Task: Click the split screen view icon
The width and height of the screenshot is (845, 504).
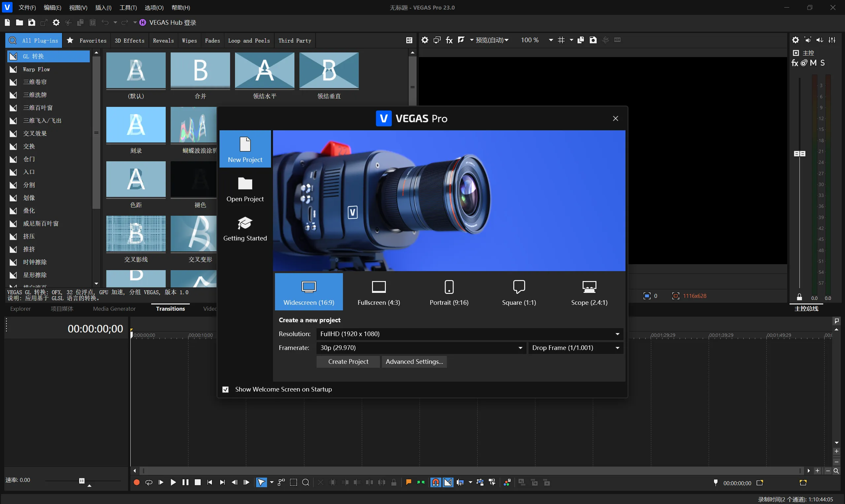Action: coord(461,40)
